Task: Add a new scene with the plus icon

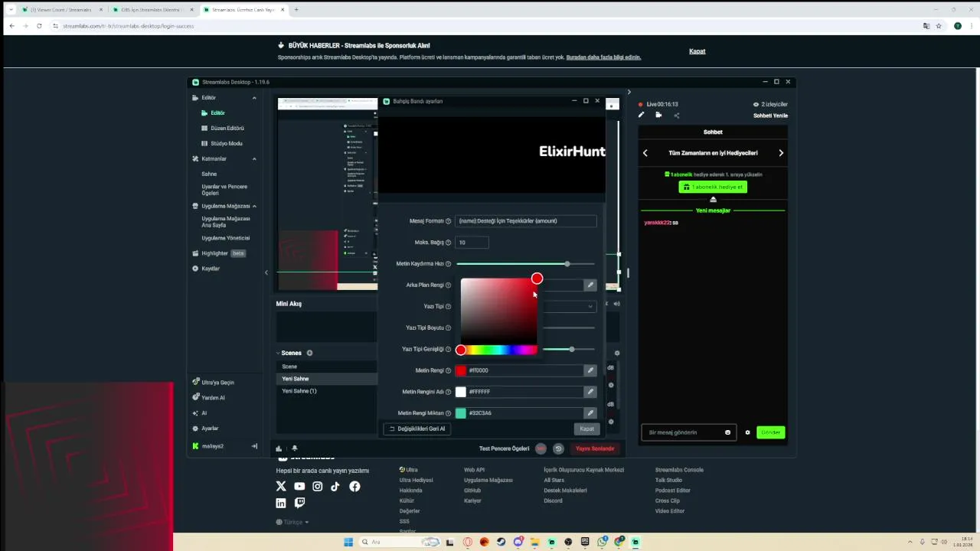Action: (x=309, y=353)
